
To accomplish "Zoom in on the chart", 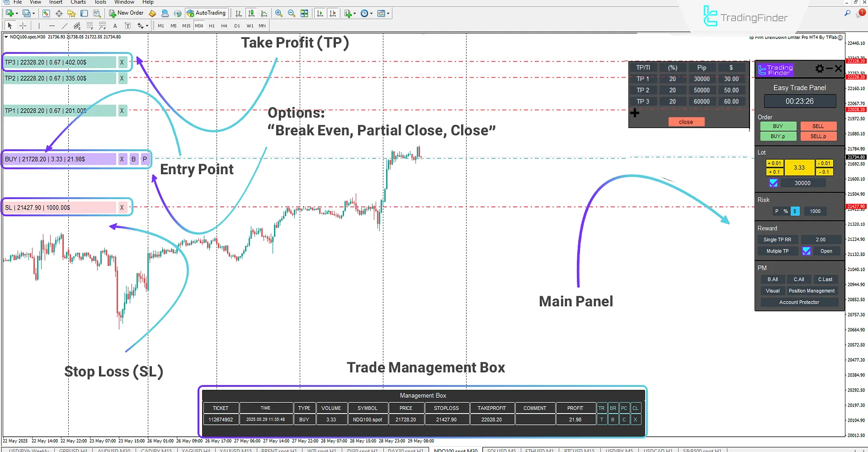I will pyautogui.click(x=279, y=13).
